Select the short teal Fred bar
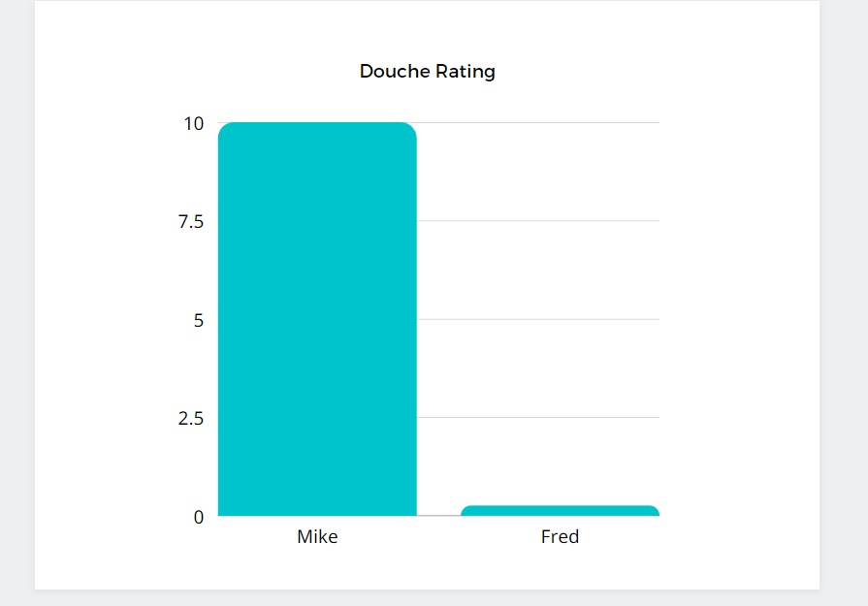 560,511
